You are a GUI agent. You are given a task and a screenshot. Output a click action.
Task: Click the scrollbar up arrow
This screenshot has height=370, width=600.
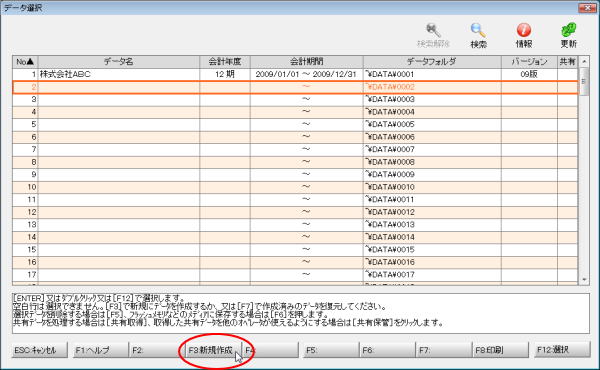pos(584,61)
